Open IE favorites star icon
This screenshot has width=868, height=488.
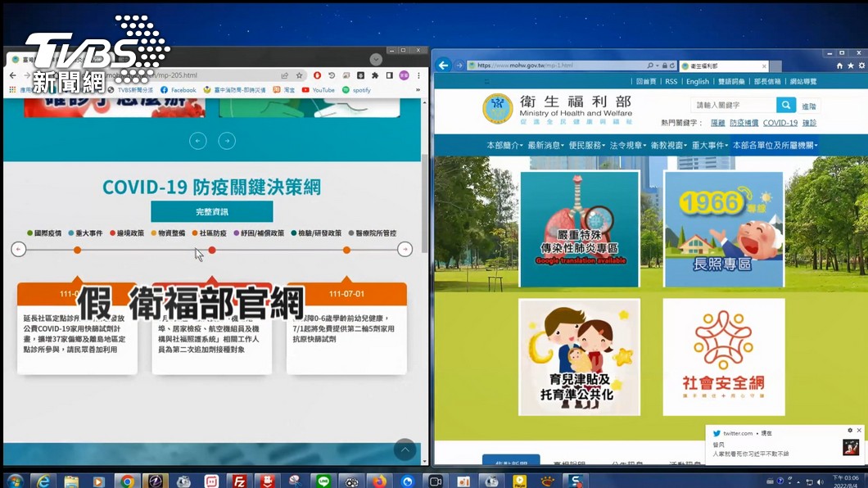[850, 66]
